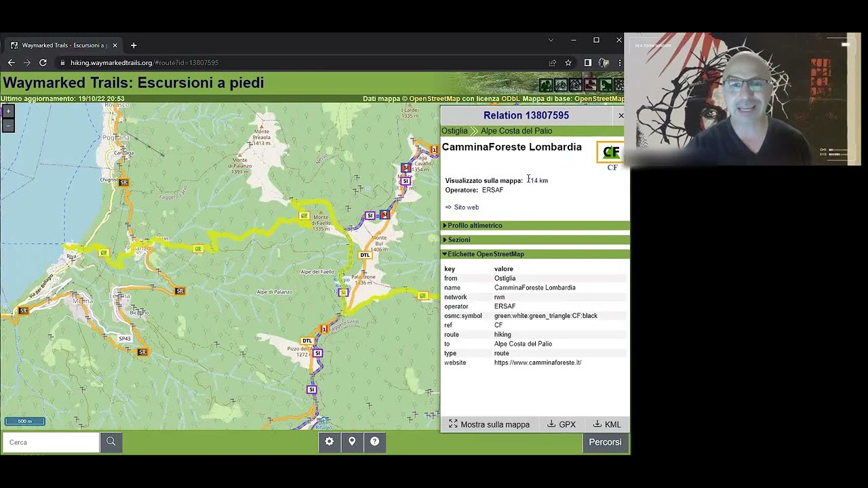868x488 pixels.
Task: Switch to the cycling routes map icon
Action: click(x=561, y=85)
